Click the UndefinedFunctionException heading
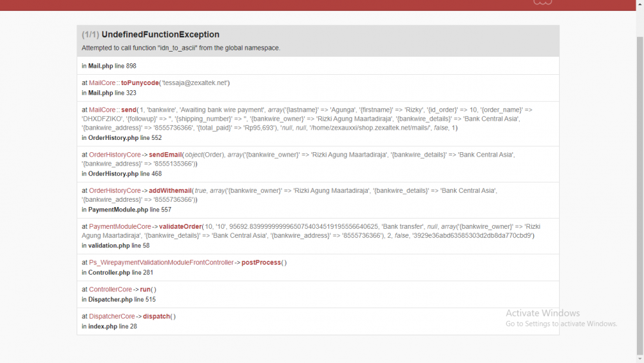Viewport: 644px width, 363px height. (160, 35)
